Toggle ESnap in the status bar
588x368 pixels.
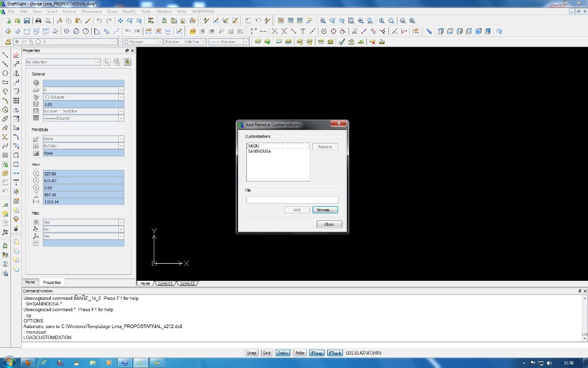(317, 353)
